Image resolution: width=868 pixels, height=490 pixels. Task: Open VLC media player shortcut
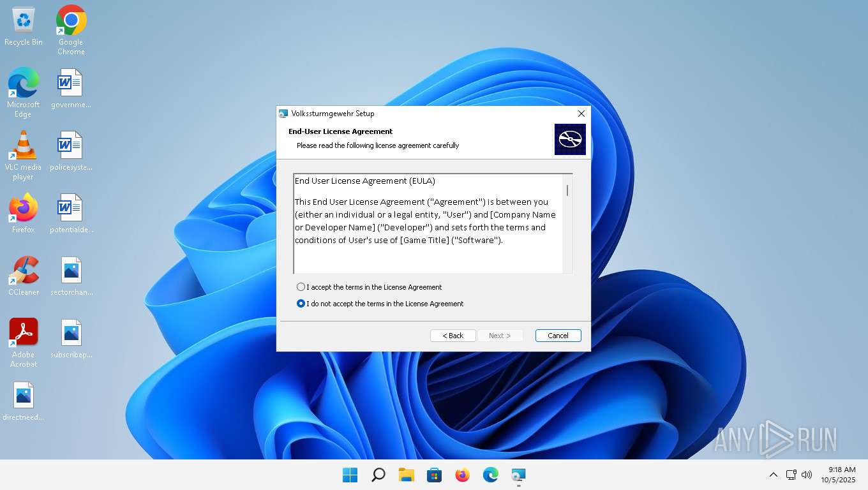pyautogui.click(x=23, y=155)
